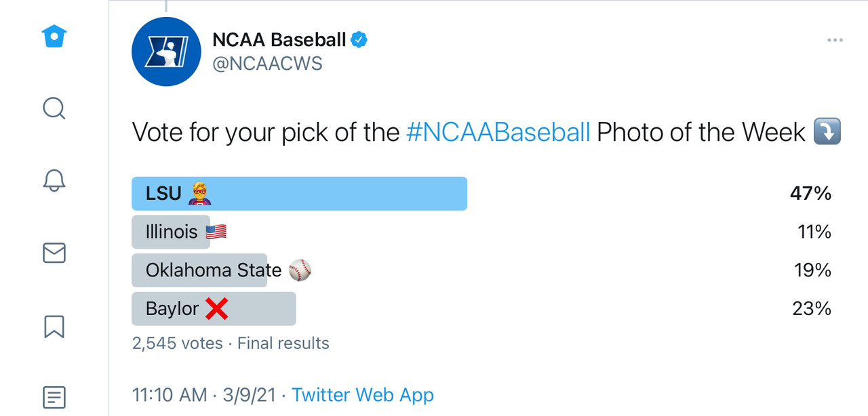
Task: Click the 2,545 votes text
Action: (x=178, y=344)
